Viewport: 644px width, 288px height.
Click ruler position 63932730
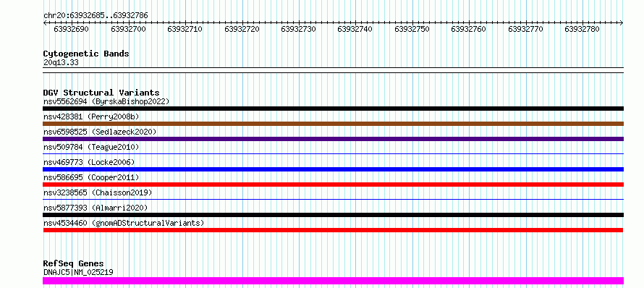(299, 30)
